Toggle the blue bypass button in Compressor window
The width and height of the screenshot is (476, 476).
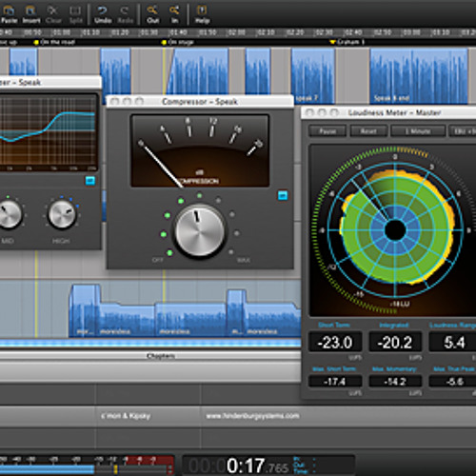point(283,195)
